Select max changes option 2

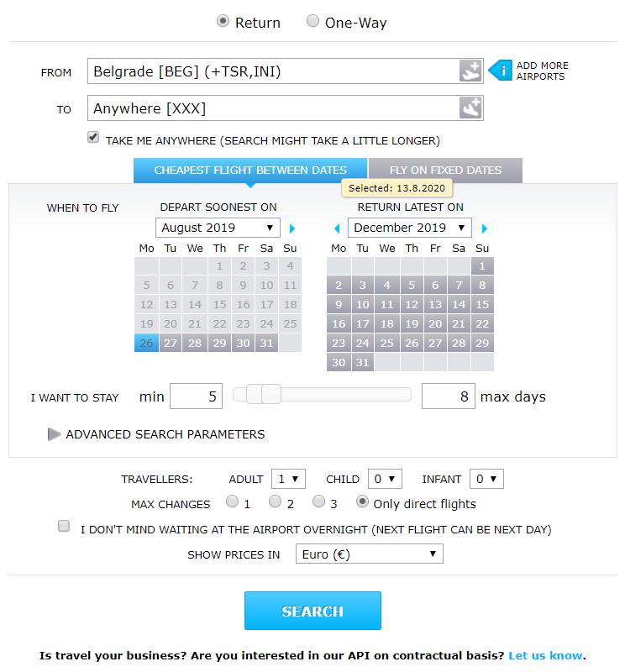275,501
